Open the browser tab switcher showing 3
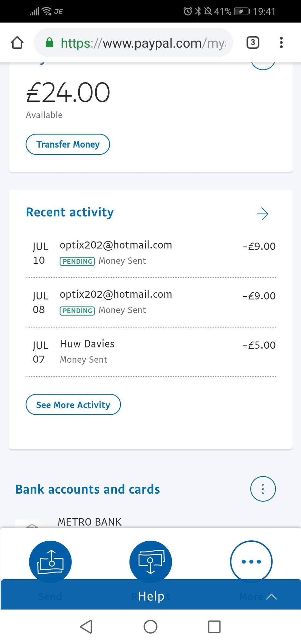The image size is (301, 644). point(253,43)
